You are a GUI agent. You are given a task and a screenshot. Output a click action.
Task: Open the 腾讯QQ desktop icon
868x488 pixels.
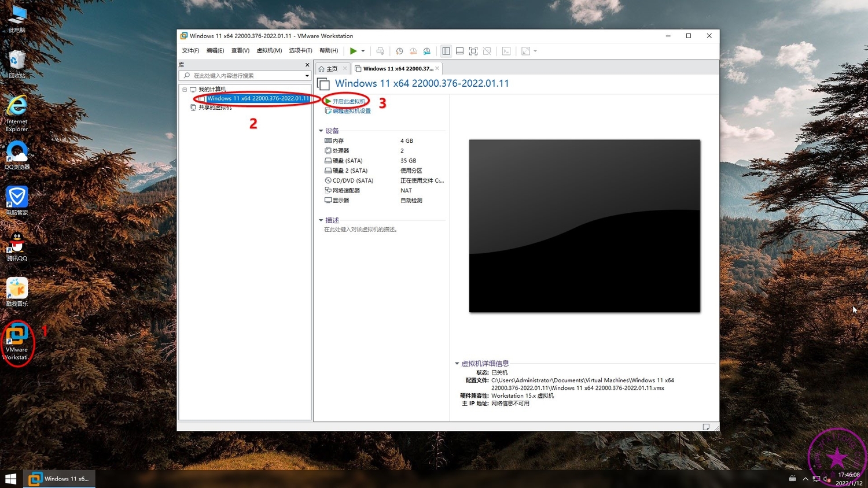(17, 247)
